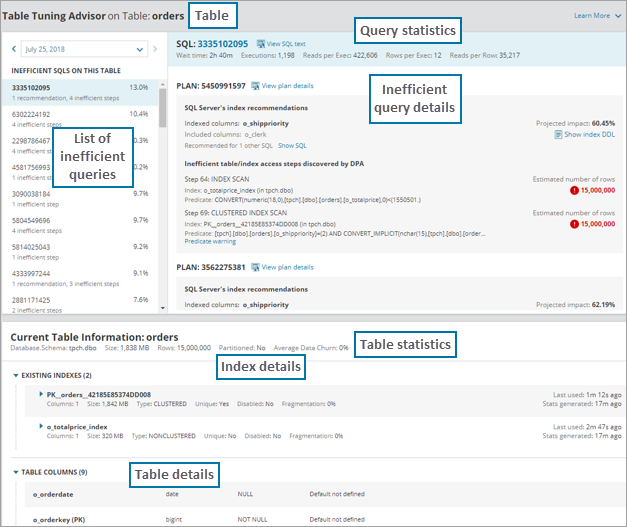Open SQL hash 3335102095 link in header
The height and width of the screenshot is (527, 627).
pos(221,44)
